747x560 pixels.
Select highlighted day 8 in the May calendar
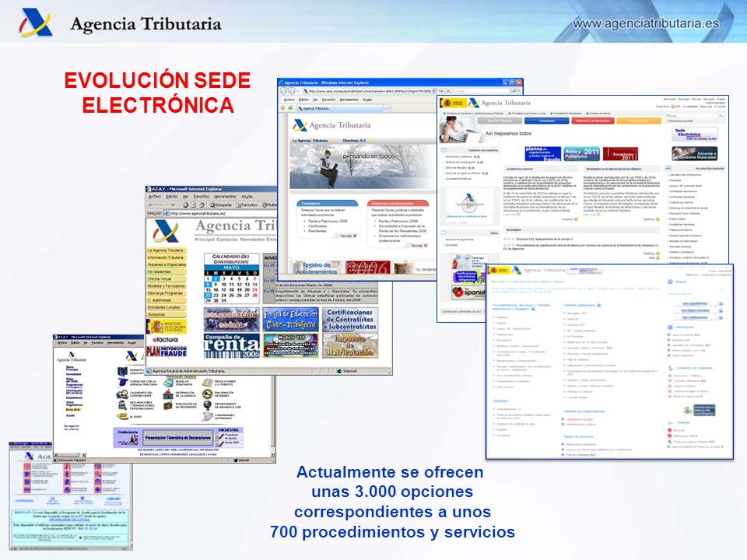pos(209,285)
